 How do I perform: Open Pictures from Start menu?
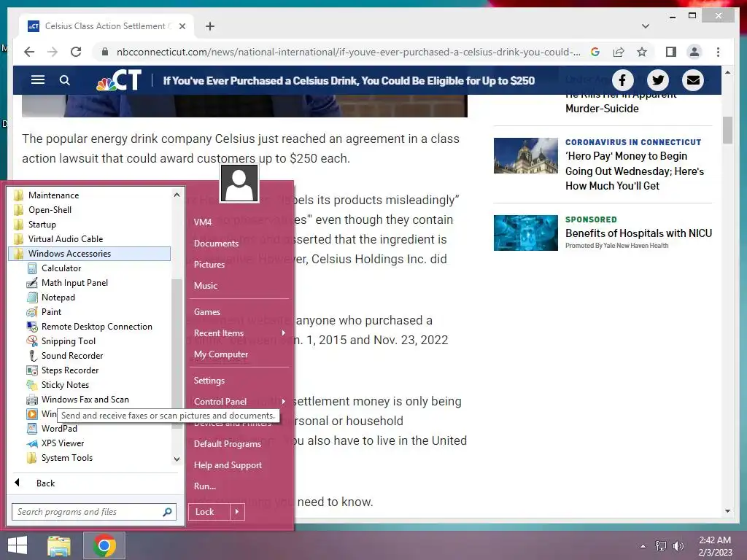pyautogui.click(x=209, y=264)
